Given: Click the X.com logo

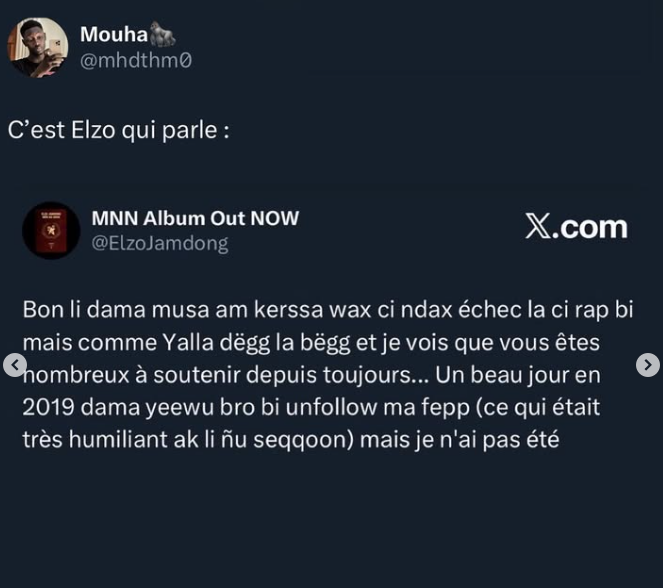Looking at the screenshot, I should point(576,227).
